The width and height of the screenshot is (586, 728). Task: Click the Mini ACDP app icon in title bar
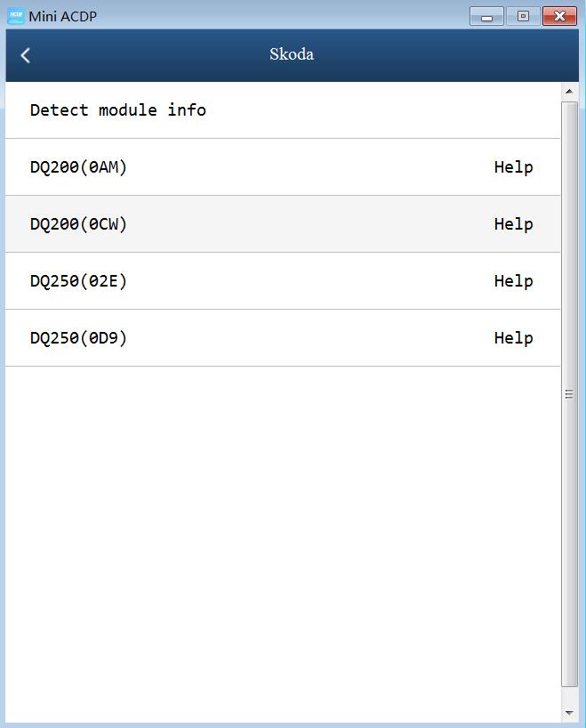(16, 16)
